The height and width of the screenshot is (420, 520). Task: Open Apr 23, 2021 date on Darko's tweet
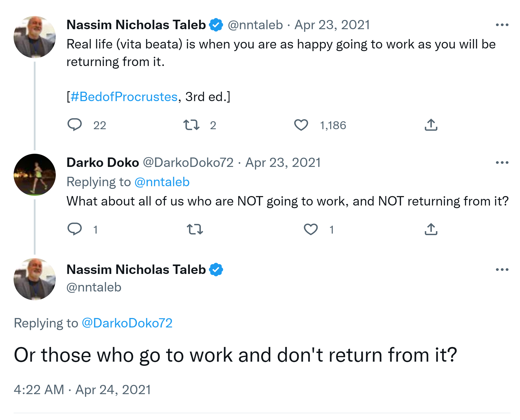point(283,162)
